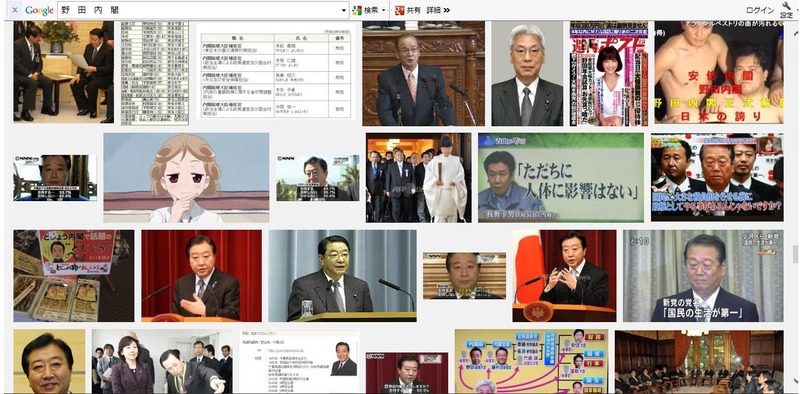Viewport: 800px width, 394px height.
Task: Open the cabinet meeting room thumbnail
Action: pos(699,361)
